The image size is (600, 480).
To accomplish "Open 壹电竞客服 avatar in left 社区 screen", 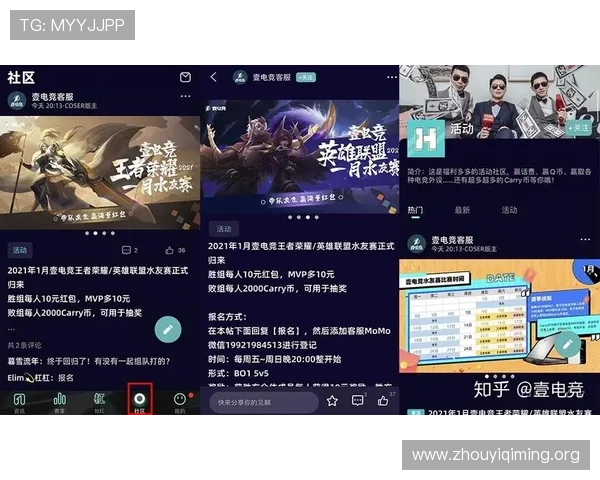I will point(17,101).
